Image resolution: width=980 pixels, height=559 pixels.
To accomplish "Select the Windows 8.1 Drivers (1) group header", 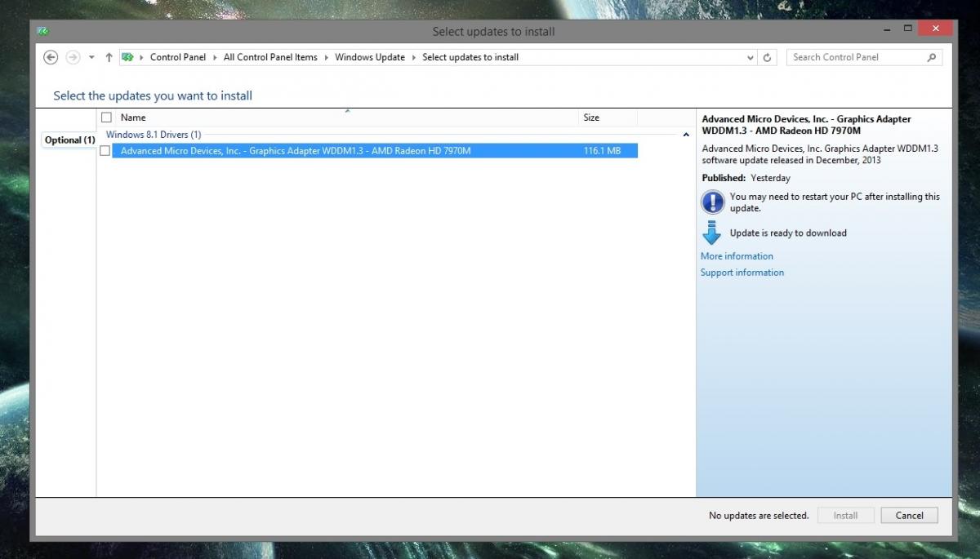I will point(154,135).
